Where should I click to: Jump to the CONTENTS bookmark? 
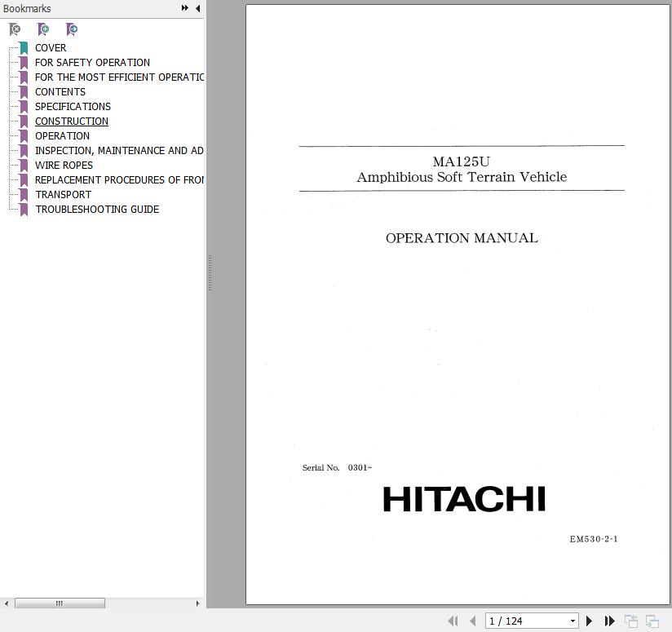click(60, 91)
